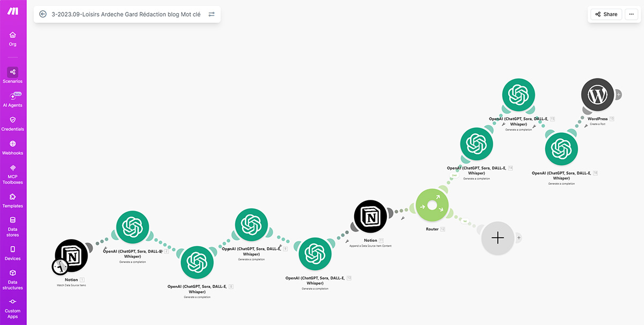644x325 pixels.
Task: Open the three-dots more options menu
Action: tap(631, 15)
